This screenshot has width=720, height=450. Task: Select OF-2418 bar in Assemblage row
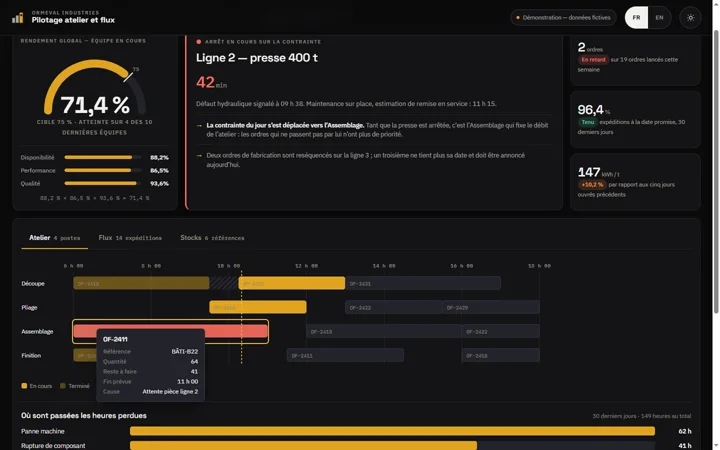384,331
